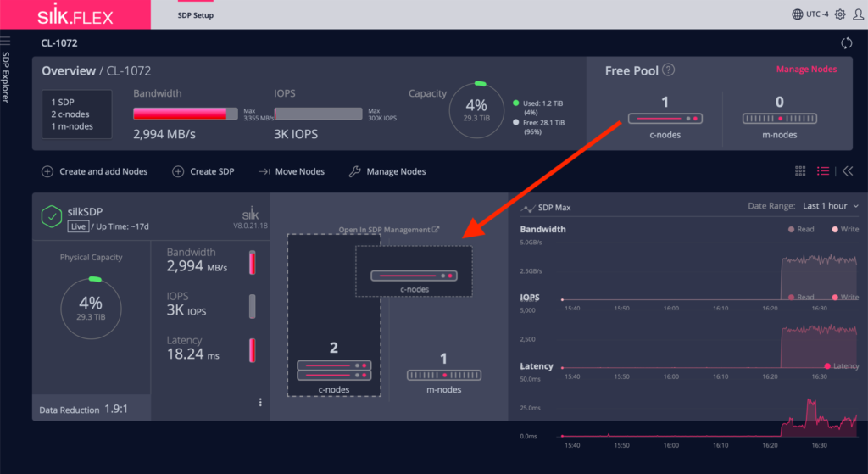Click the Create SDP button
Viewport: 868px width, 474px height.
pos(203,171)
